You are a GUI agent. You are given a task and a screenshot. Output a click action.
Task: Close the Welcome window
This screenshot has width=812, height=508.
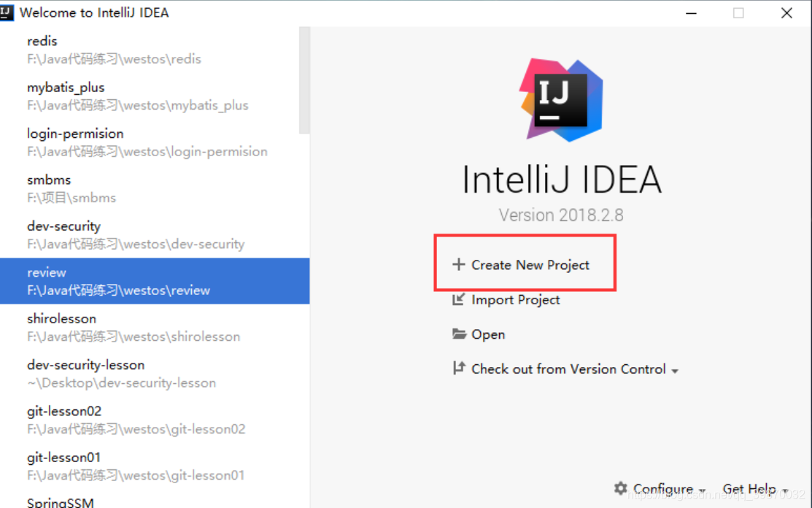(786, 13)
